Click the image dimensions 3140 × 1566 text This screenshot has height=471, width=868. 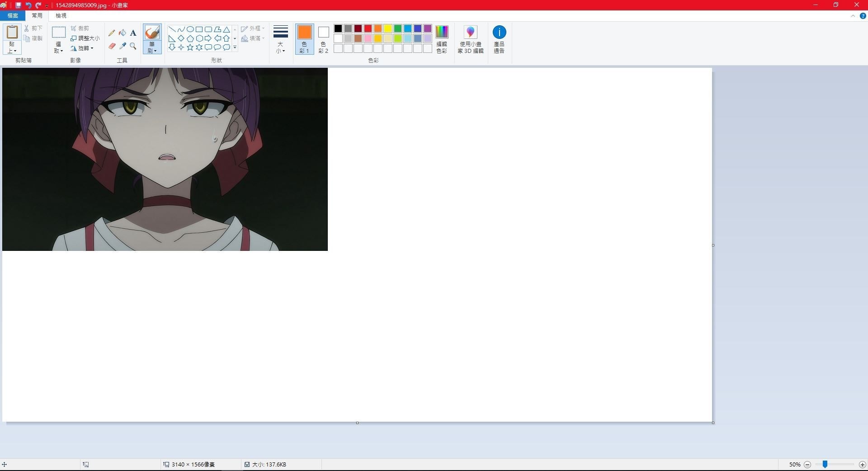click(x=193, y=464)
